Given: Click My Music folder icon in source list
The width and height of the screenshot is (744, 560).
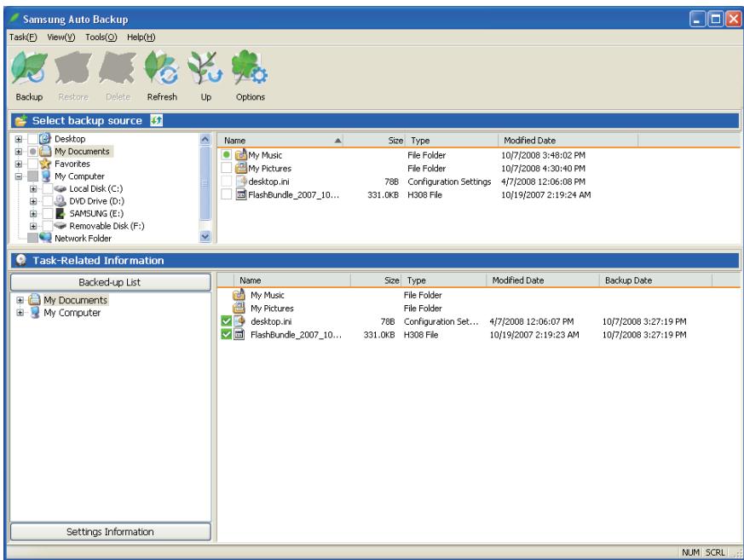Looking at the screenshot, I should point(241,155).
